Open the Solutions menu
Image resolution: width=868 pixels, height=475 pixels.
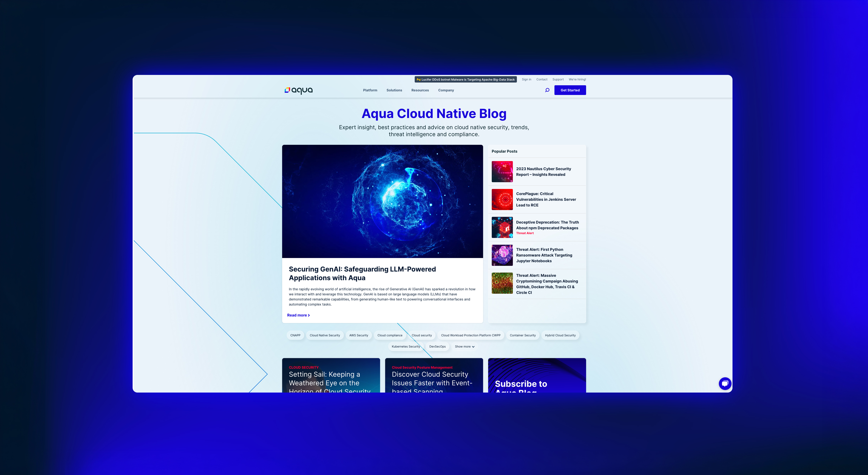tap(394, 90)
